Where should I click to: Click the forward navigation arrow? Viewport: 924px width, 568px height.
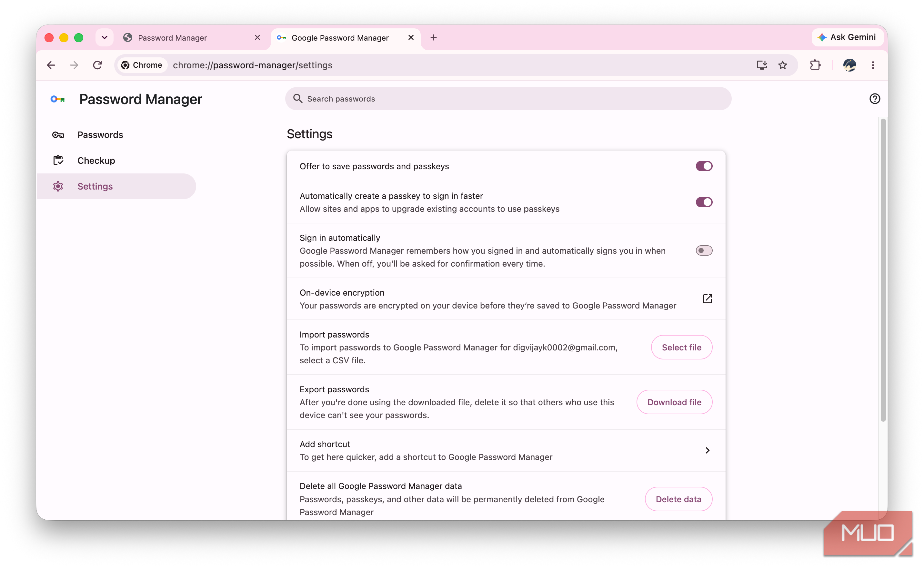(x=74, y=65)
